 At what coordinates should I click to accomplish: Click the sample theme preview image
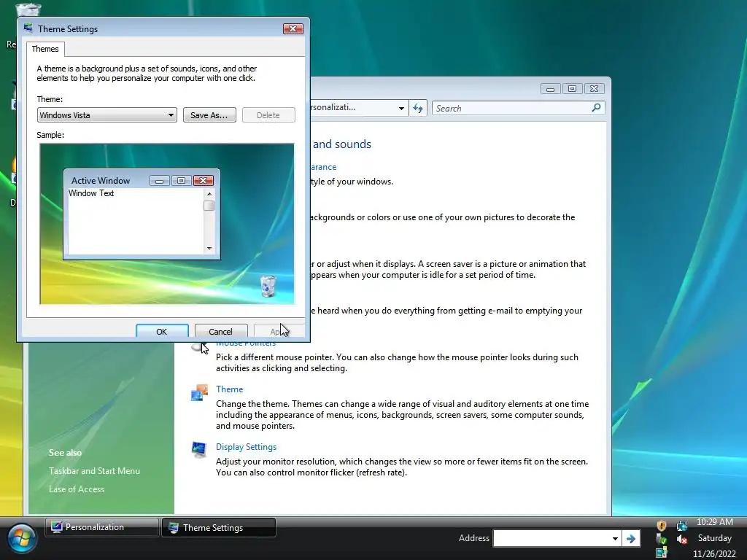tap(167, 224)
